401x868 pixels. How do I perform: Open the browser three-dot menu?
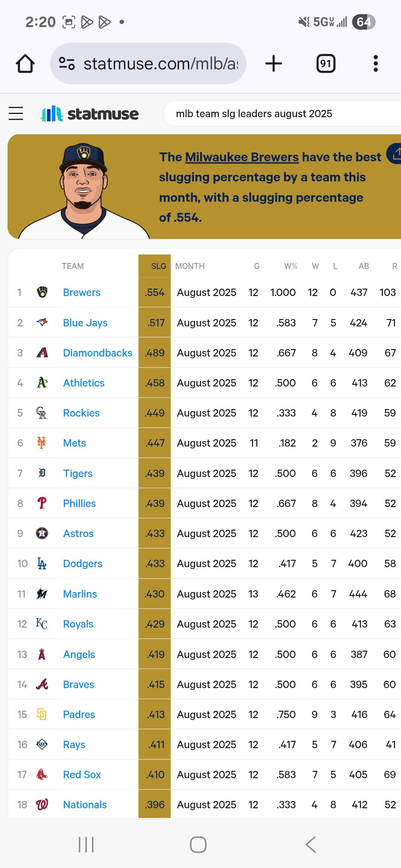pyautogui.click(x=376, y=63)
